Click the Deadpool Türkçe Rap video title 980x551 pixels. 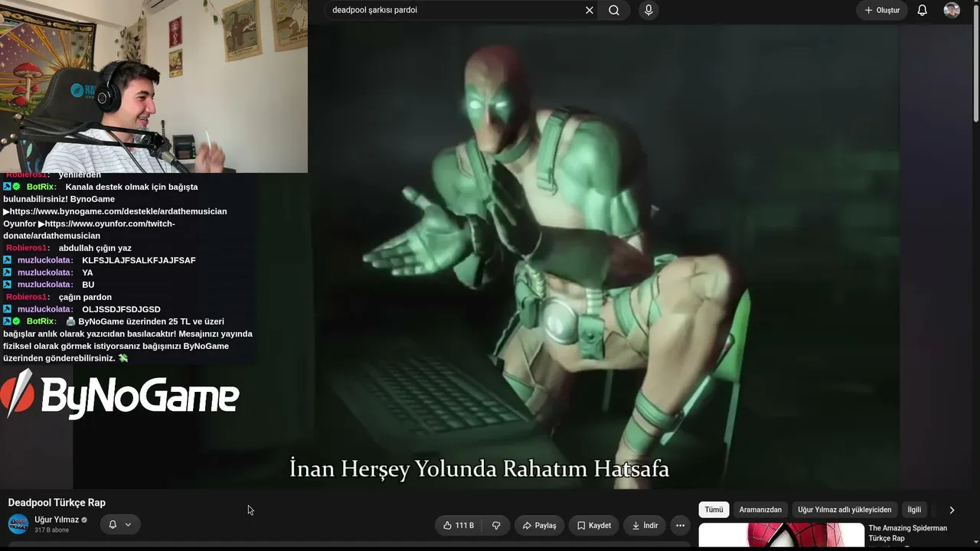click(x=57, y=503)
